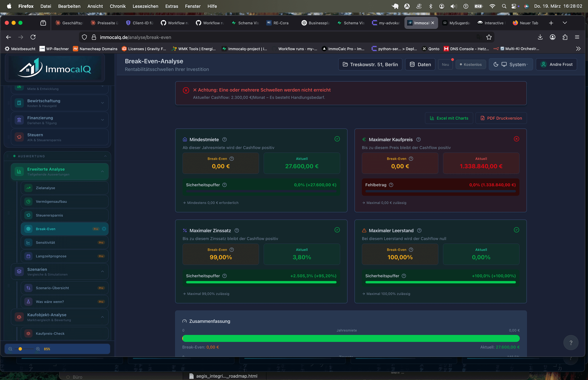Open the Lesezeichen menu
The image size is (588, 380).
point(145,6)
